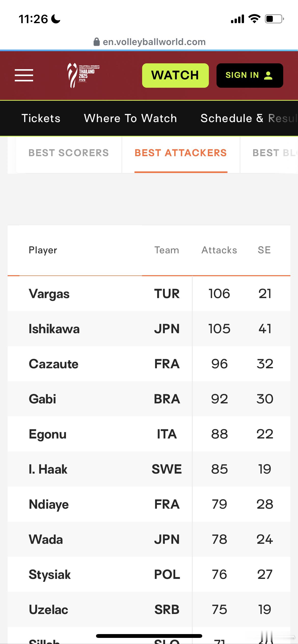Tap the Wi-Fi status icon
Viewport: 298px width, 644px height.
pos(254,19)
